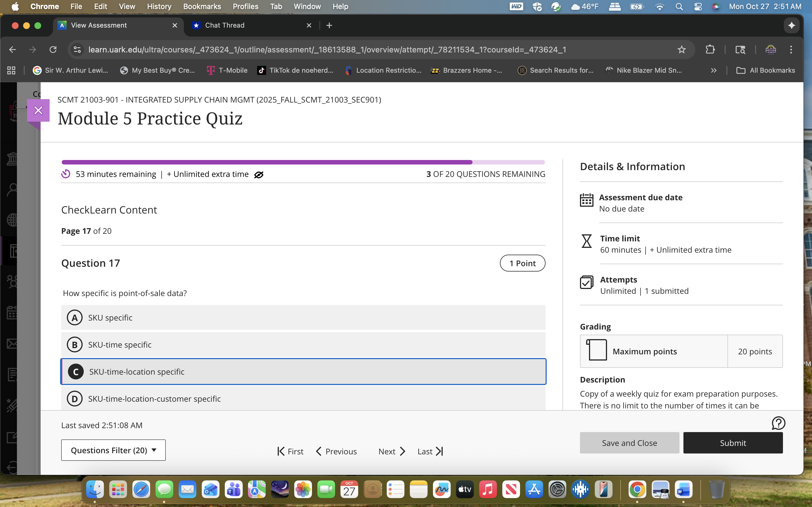
Task: Expand the Questions Filter (20) dropdown
Action: tap(113, 450)
